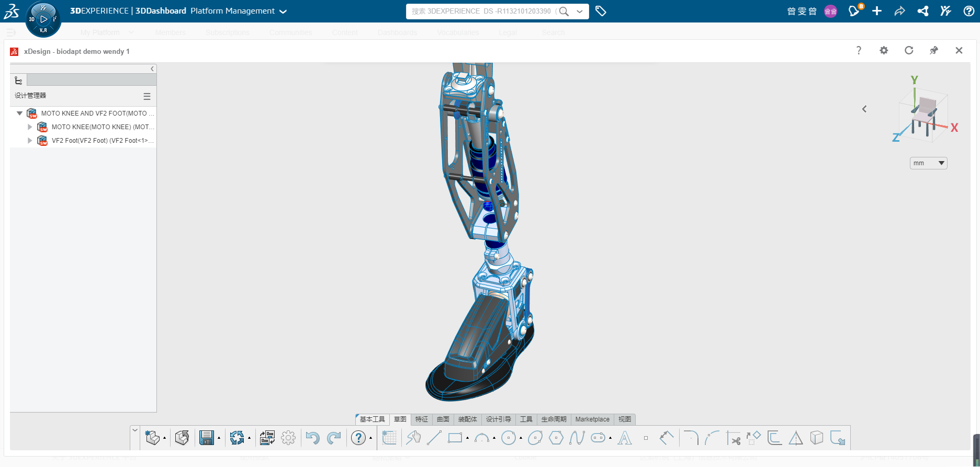This screenshot has width=980, height=467.
Task: Click the update/rebuild circular arrows icon
Action: click(x=237, y=438)
